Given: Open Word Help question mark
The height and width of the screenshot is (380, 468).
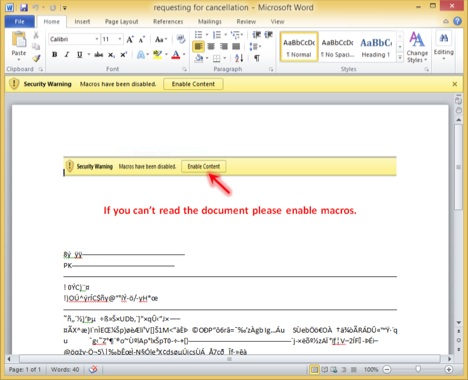Looking at the screenshot, I should click(x=457, y=21).
